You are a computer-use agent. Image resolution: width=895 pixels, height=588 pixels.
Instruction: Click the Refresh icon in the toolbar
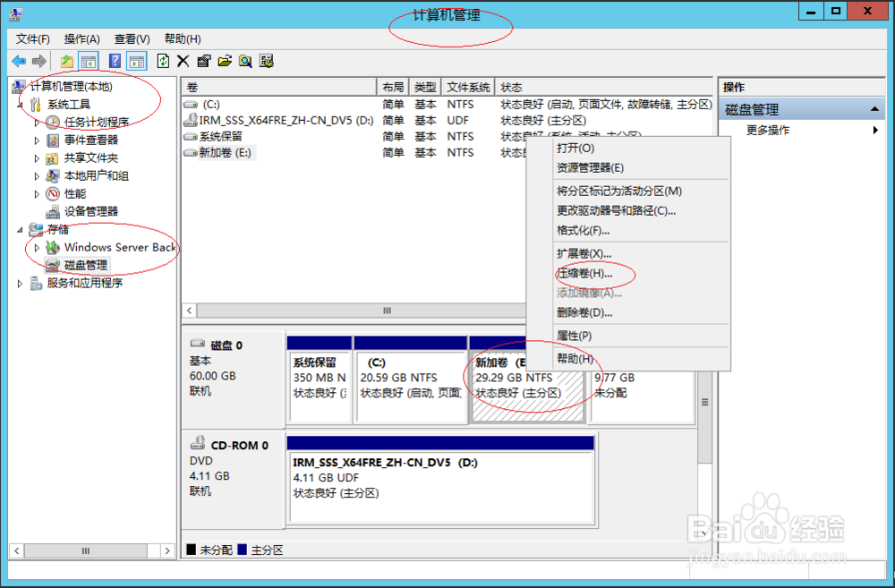tap(163, 61)
